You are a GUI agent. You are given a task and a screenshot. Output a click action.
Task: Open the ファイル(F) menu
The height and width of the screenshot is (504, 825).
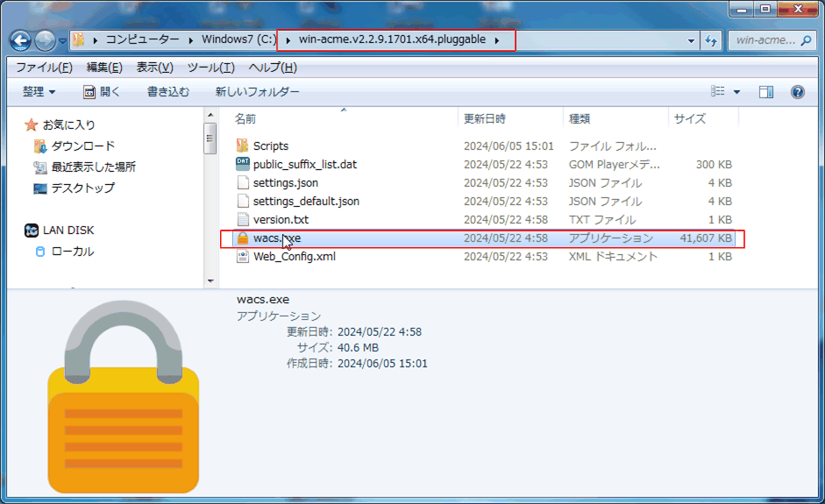point(44,67)
